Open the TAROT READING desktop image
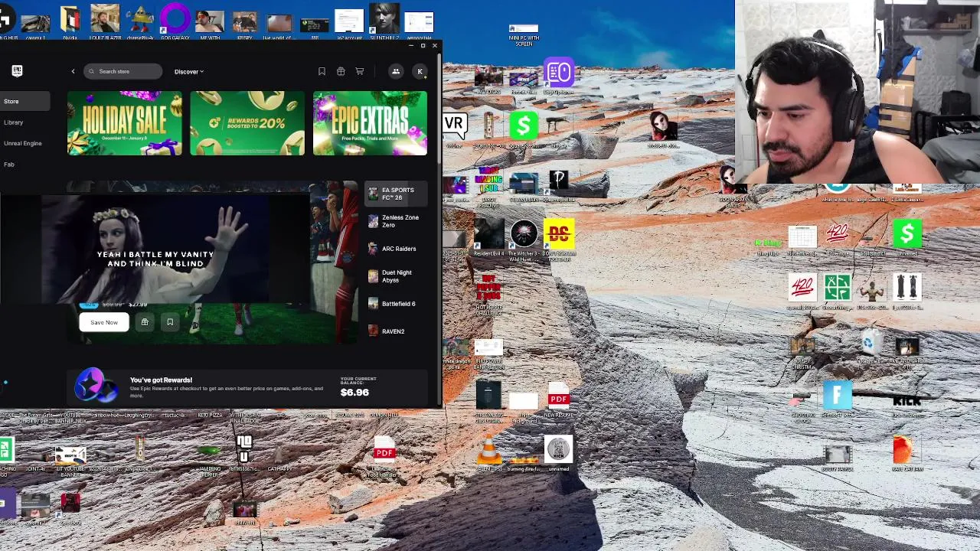This screenshot has height=551, width=980. [x=488, y=187]
